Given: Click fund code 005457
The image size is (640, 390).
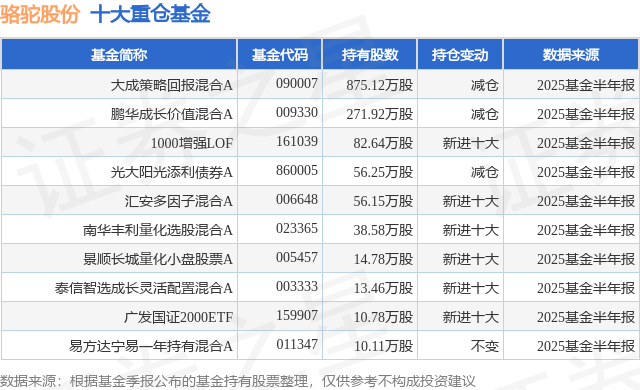Looking at the screenshot, I should point(297,257).
